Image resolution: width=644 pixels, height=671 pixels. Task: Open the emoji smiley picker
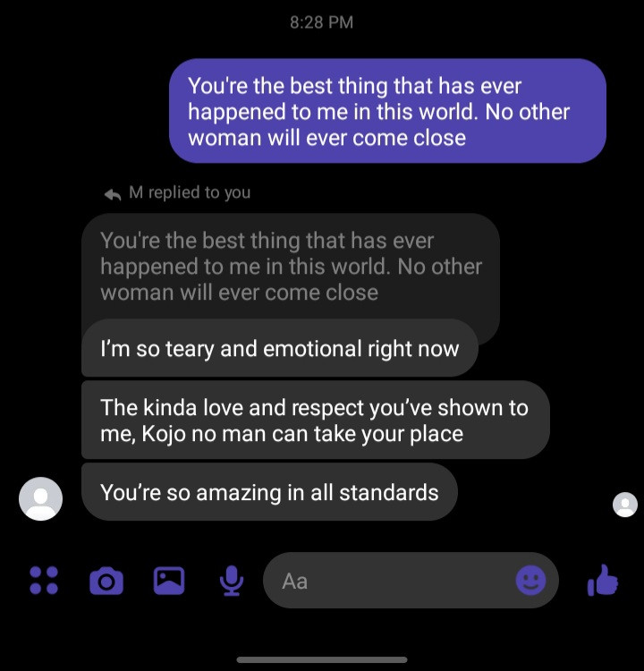click(530, 581)
